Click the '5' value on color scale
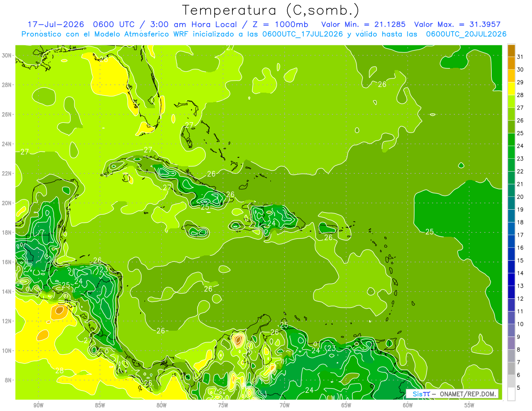The image size is (532, 411). [519, 388]
